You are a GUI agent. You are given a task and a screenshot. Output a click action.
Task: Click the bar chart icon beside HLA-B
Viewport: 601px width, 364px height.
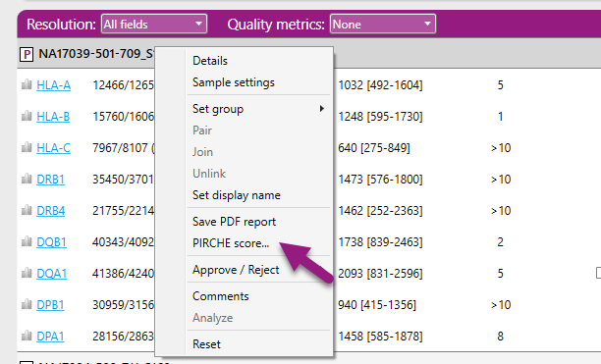click(27, 116)
